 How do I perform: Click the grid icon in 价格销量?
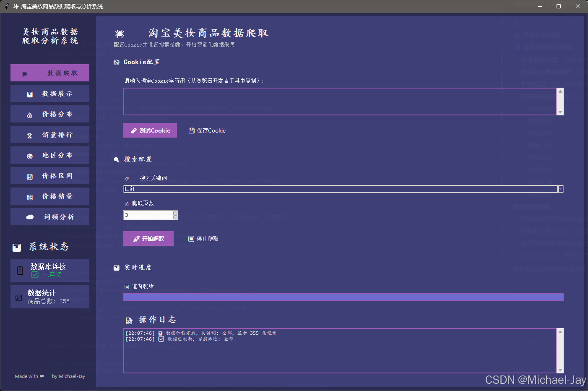click(x=30, y=197)
